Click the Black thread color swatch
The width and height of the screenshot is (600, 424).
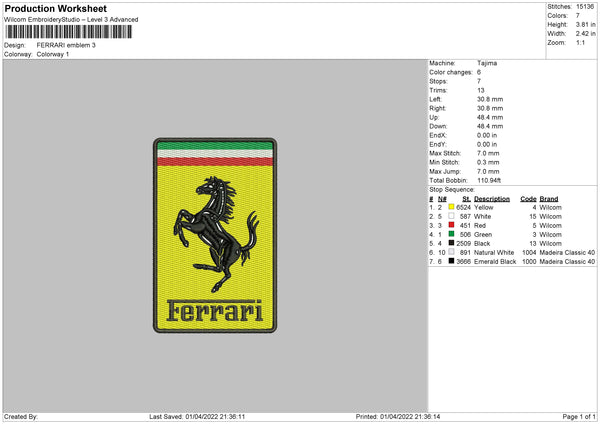[451, 243]
